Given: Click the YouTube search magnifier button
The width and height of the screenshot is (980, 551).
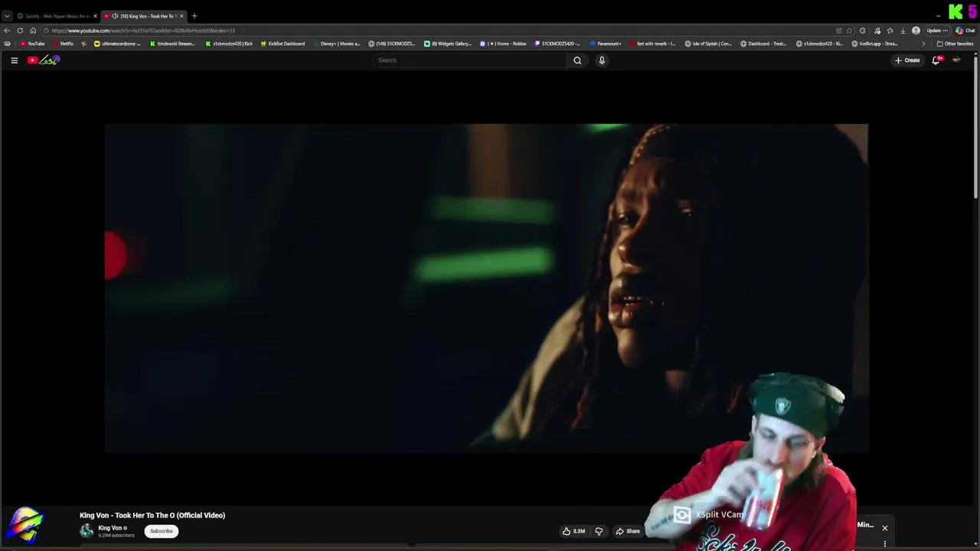Looking at the screenshot, I should [x=577, y=60].
